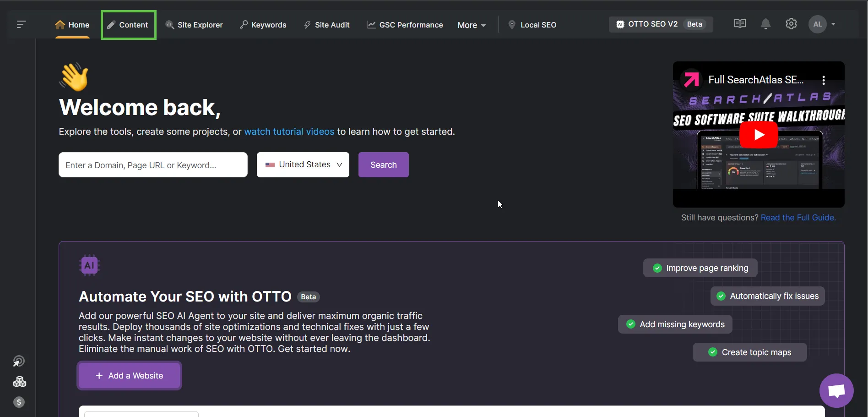Switch to Site Audit
Viewport: 868px width, 417px height.
327,25
